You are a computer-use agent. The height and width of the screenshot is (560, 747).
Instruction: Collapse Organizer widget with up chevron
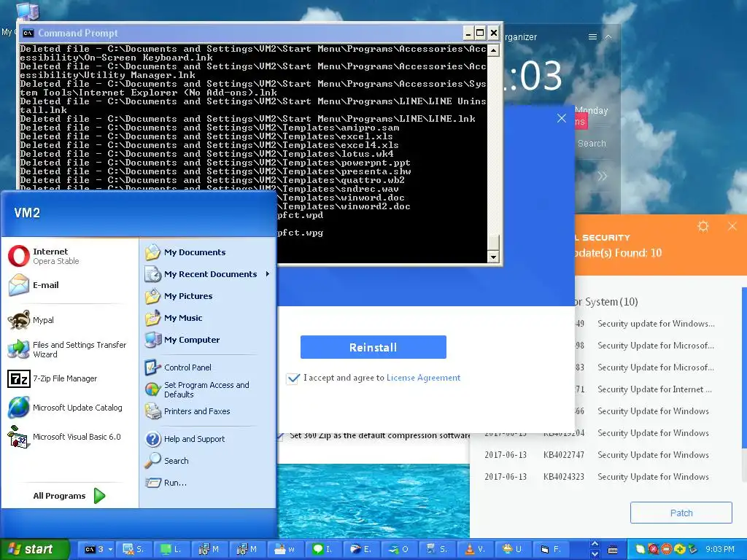tap(608, 36)
